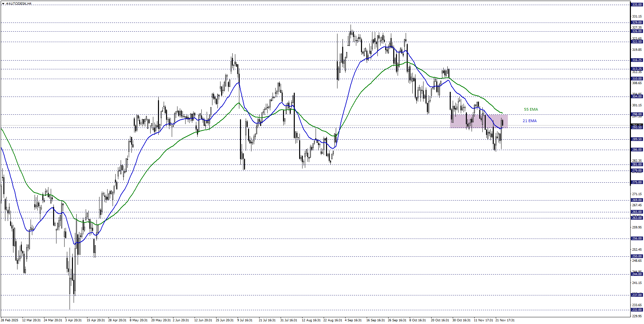Select the blue 21 EMA text label

pyautogui.click(x=529, y=121)
